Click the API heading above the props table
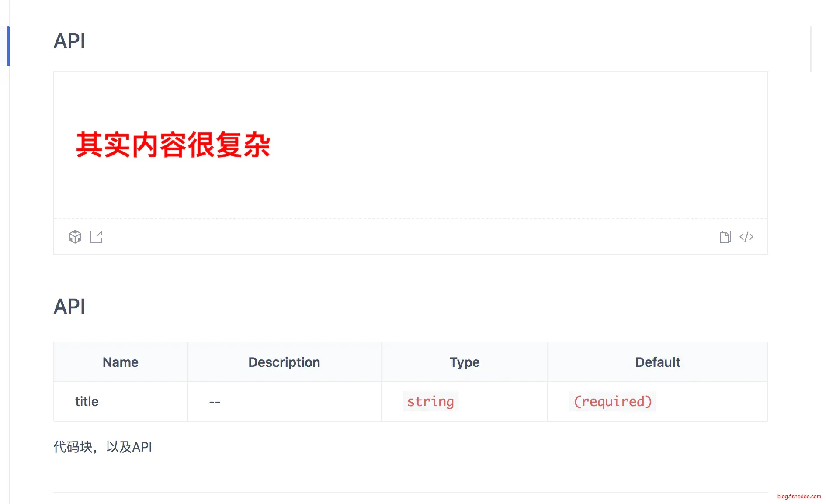Image resolution: width=826 pixels, height=504 pixels. [69, 307]
